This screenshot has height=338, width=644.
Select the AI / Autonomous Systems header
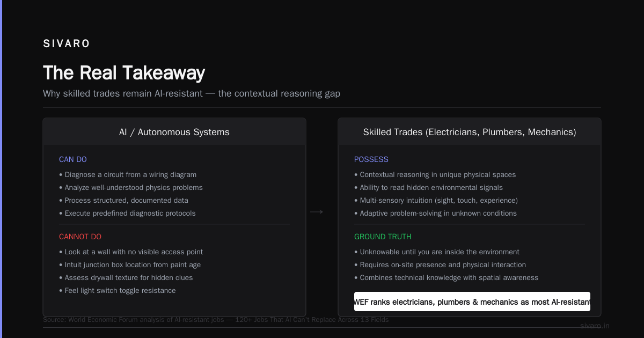[174, 132]
